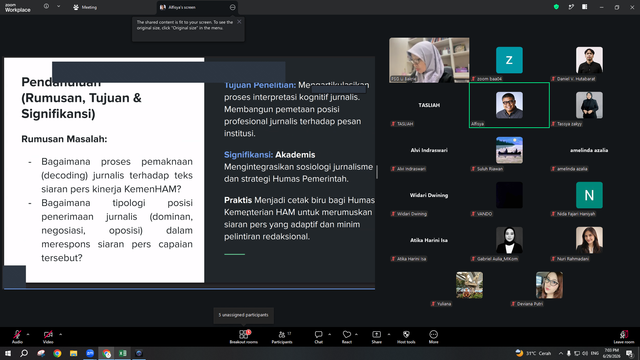
Task: Select Atika Harini Isa tile
Action: coord(429,240)
